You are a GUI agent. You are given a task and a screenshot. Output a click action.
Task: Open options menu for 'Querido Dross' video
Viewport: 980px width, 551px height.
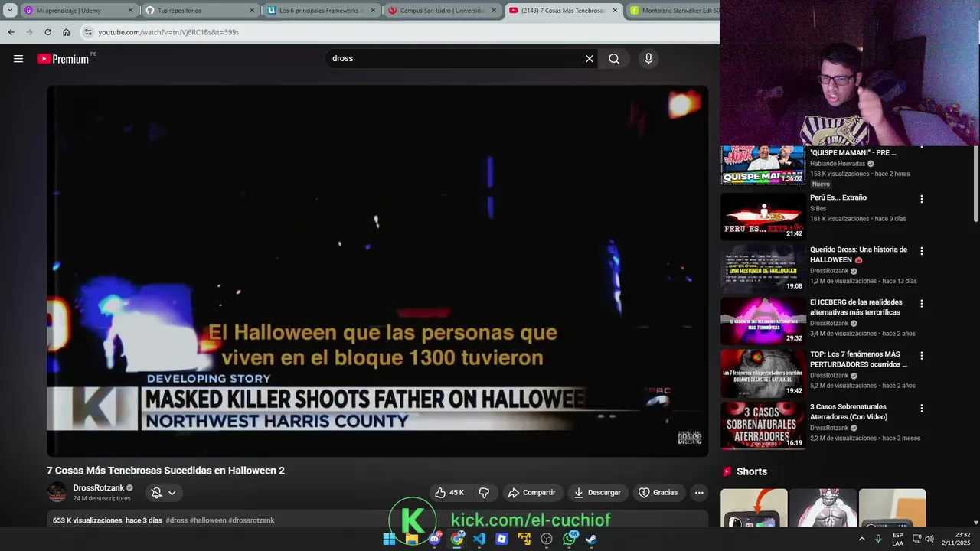point(921,251)
